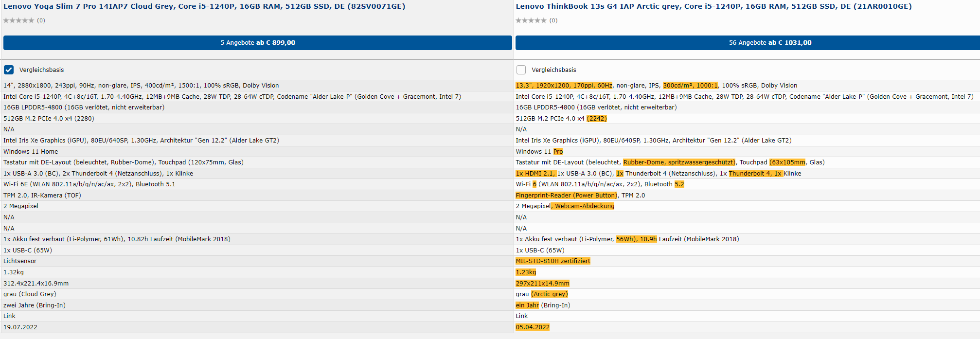Open Lenovo ThinkBook 13s G4 product title link

(713, 6)
